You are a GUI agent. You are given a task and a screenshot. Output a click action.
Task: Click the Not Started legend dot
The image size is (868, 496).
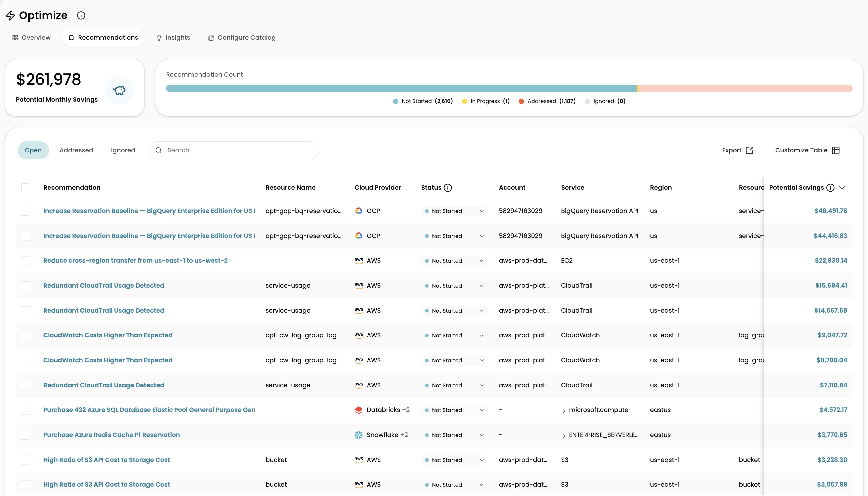click(396, 101)
